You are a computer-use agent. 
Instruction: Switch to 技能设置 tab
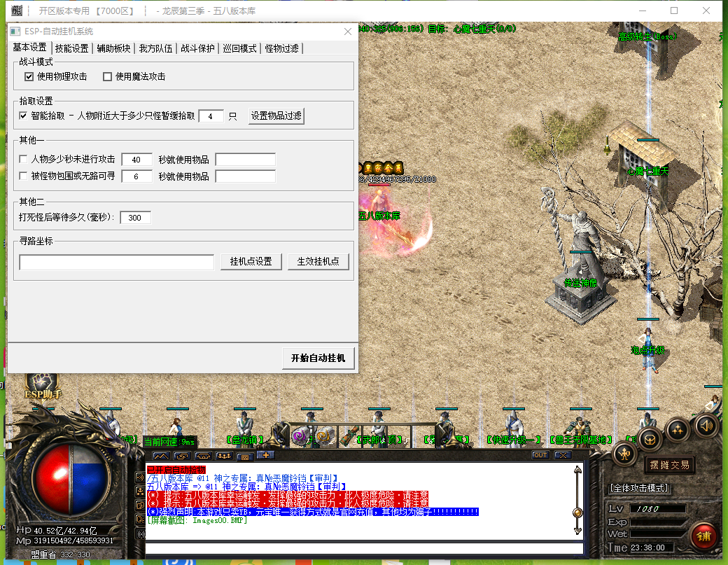(x=71, y=48)
